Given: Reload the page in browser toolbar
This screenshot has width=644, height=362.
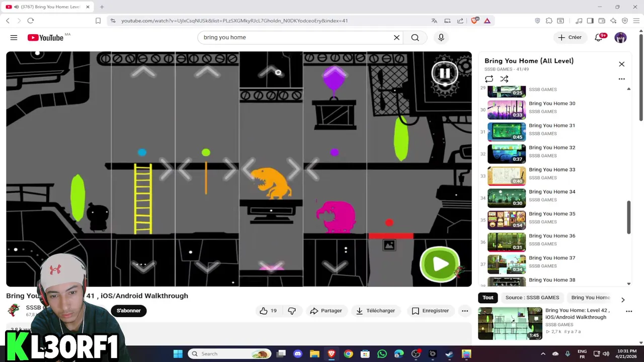Looking at the screenshot, I should (31, 21).
